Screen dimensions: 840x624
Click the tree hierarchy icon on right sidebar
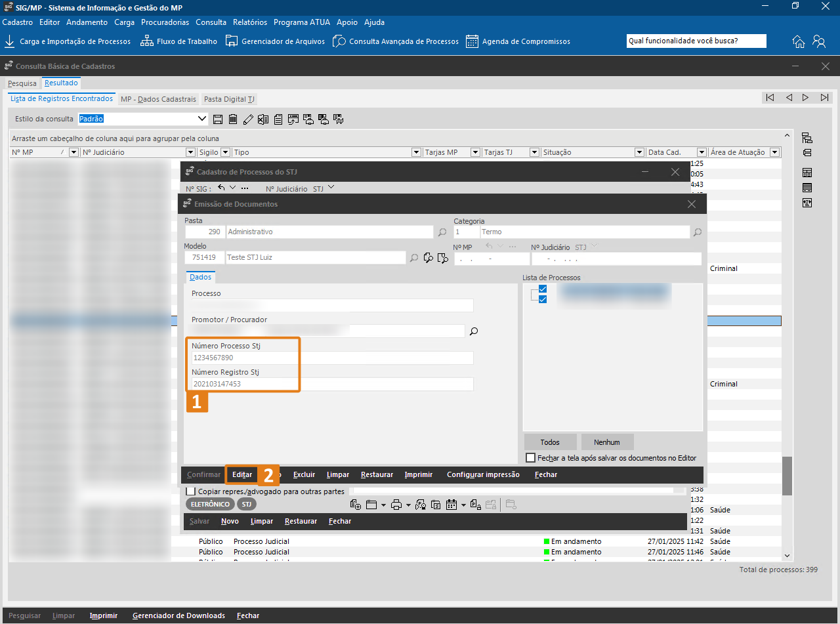click(x=807, y=138)
